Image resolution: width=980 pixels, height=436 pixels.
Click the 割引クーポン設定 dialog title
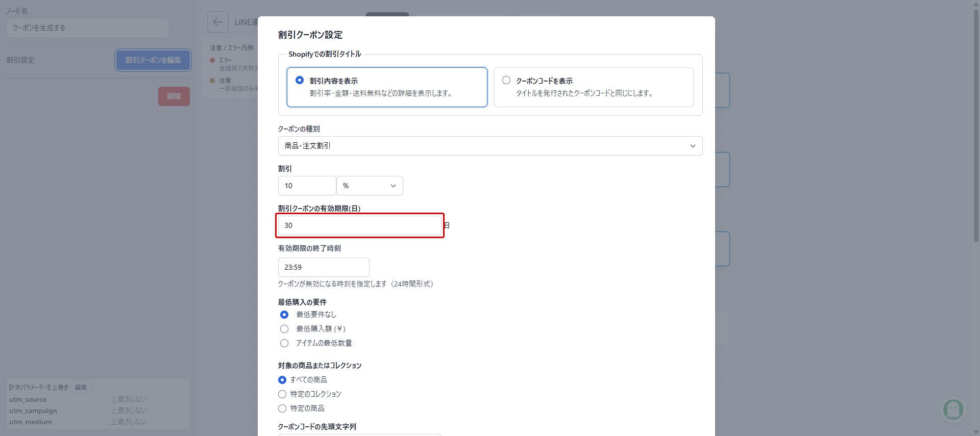[x=310, y=35]
